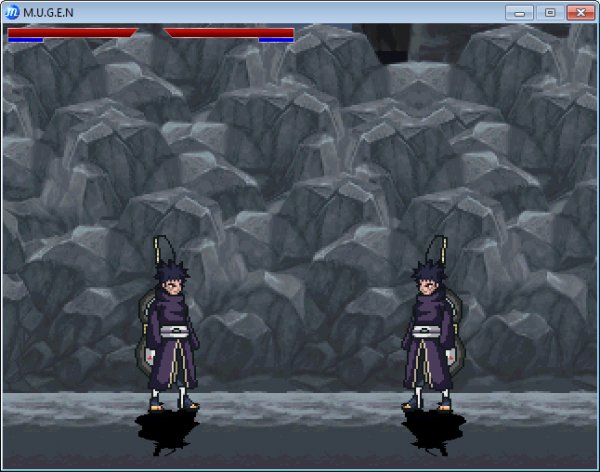
Task: Click the left fighter character
Action: point(168,323)
